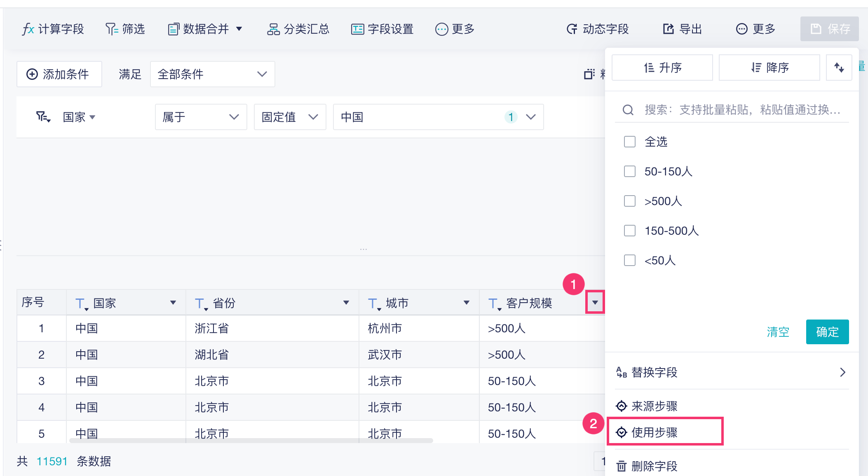The width and height of the screenshot is (868, 476).
Task: Click the 清空 clear link
Action: [778, 332]
